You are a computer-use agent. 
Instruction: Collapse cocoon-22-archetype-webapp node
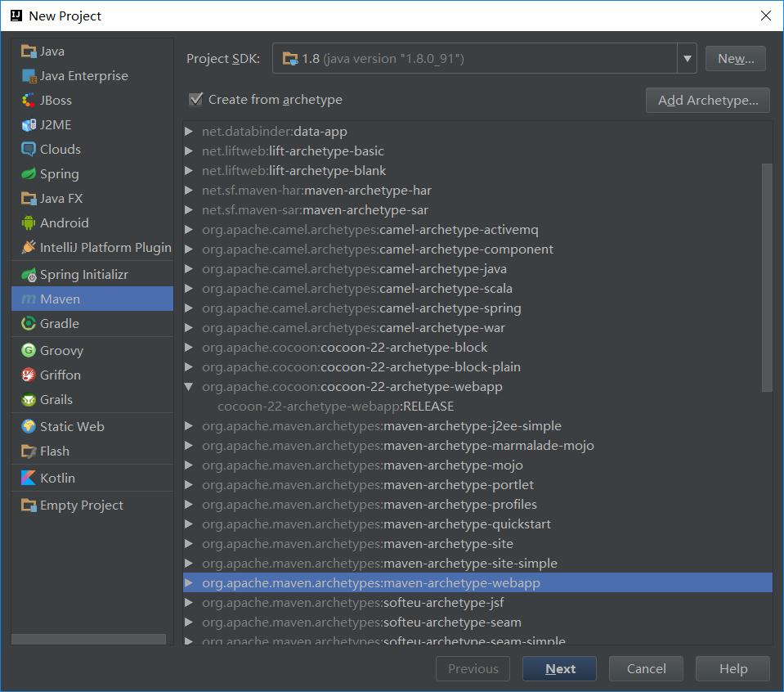(x=189, y=386)
